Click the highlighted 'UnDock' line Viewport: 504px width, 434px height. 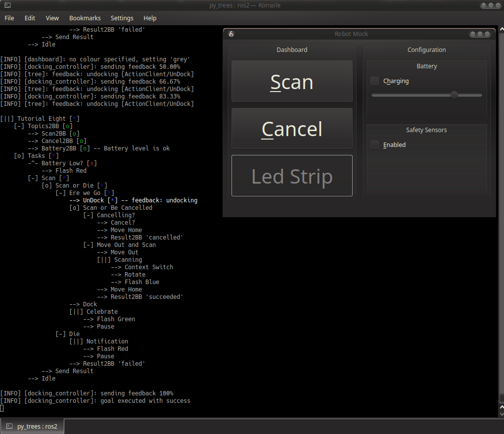[x=134, y=200]
